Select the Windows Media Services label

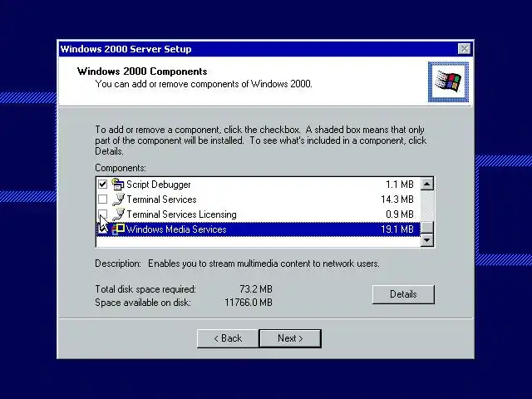(176, 229)
